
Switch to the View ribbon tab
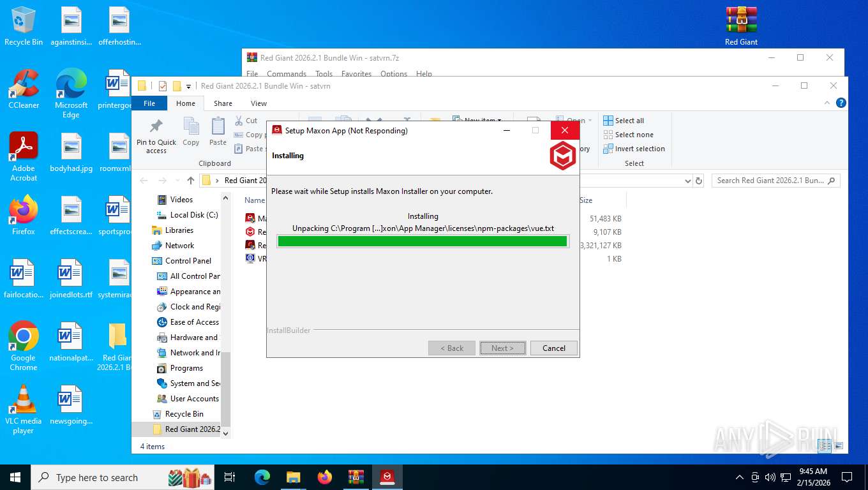point(258,103)
